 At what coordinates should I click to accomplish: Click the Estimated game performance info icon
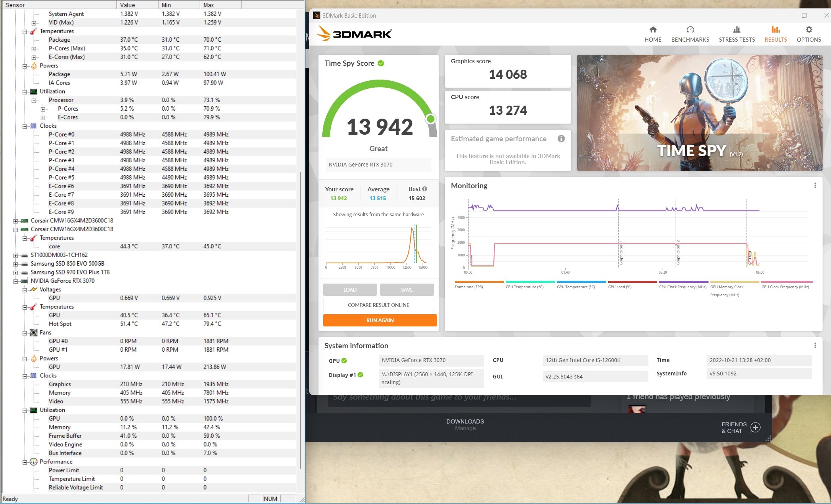coord(561,139)
